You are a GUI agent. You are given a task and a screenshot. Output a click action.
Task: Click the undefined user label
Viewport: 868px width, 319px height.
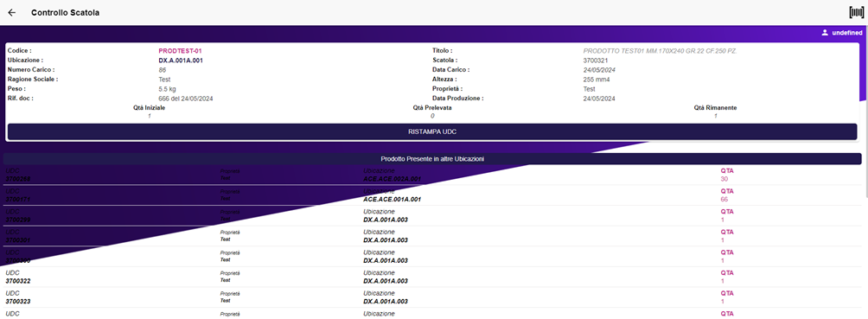pyautogui.click(x=847, y=33)
